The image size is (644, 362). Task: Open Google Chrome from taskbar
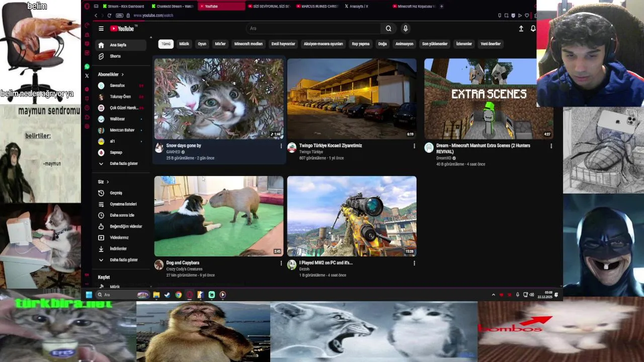tap(179, 295)
